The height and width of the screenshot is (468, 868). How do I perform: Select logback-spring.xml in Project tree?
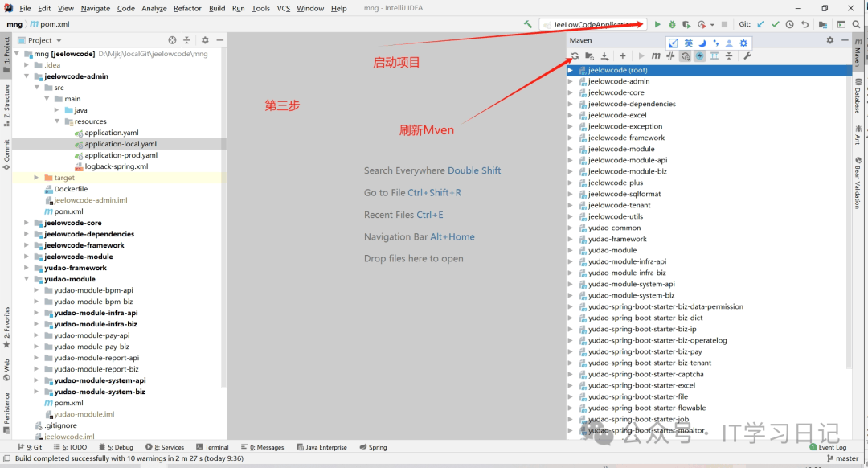coord(117,166)
